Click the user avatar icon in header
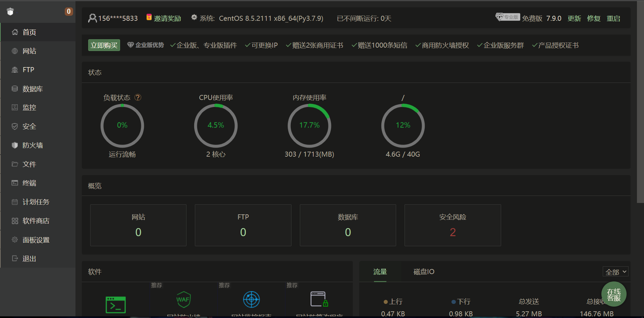 pos(92,18)
